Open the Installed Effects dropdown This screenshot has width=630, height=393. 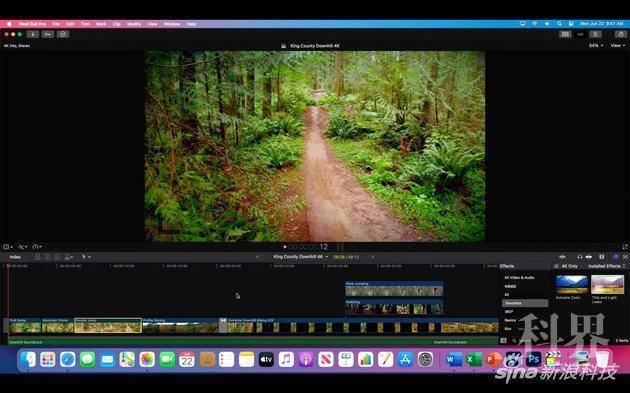coord(606,266)
